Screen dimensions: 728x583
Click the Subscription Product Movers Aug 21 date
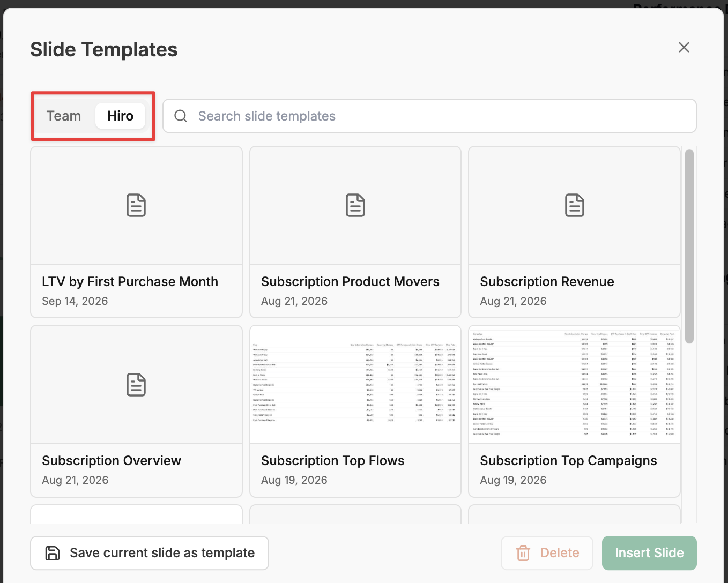294,301
